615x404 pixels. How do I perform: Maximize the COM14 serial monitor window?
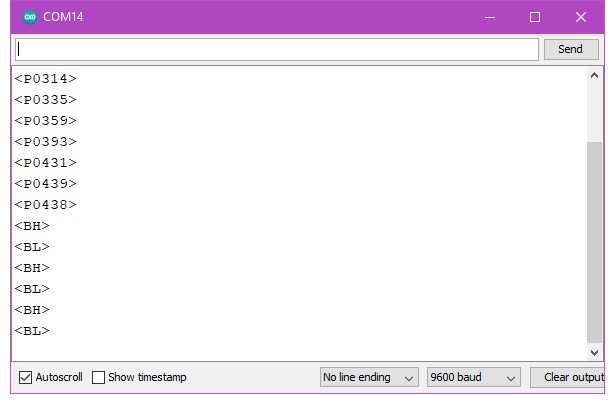pos(535,17)
